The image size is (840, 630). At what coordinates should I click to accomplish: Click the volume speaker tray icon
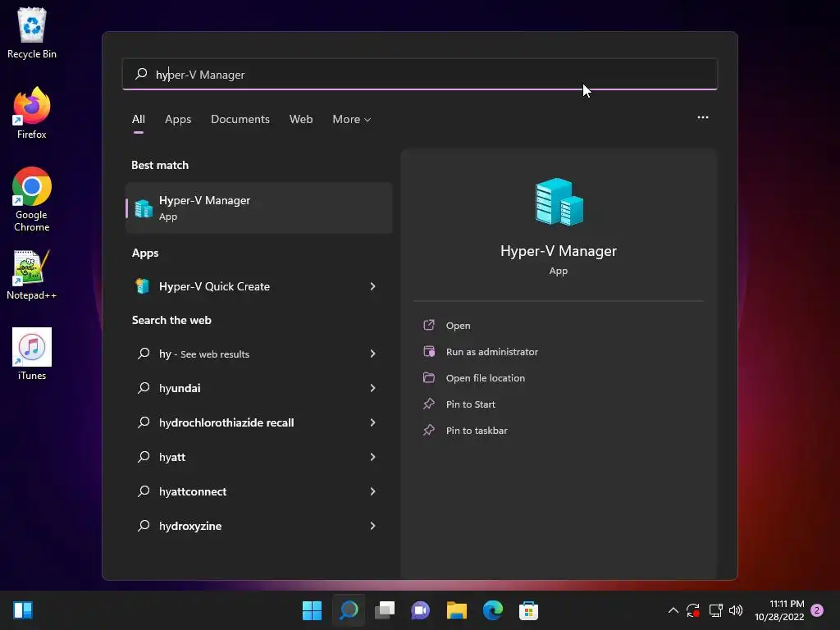[x=736, y=610]
